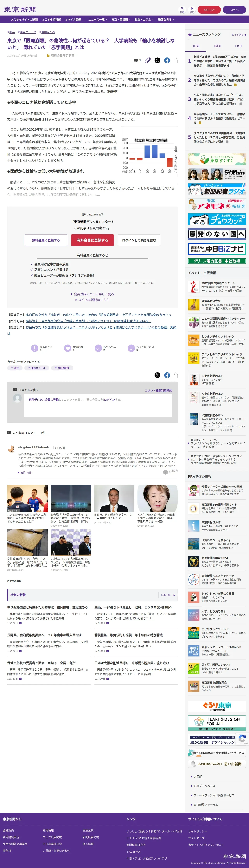Open #スキマバイトの隙間 in the nav bar
This screenshot has width=249, height=868.
[x=24, y=20]
